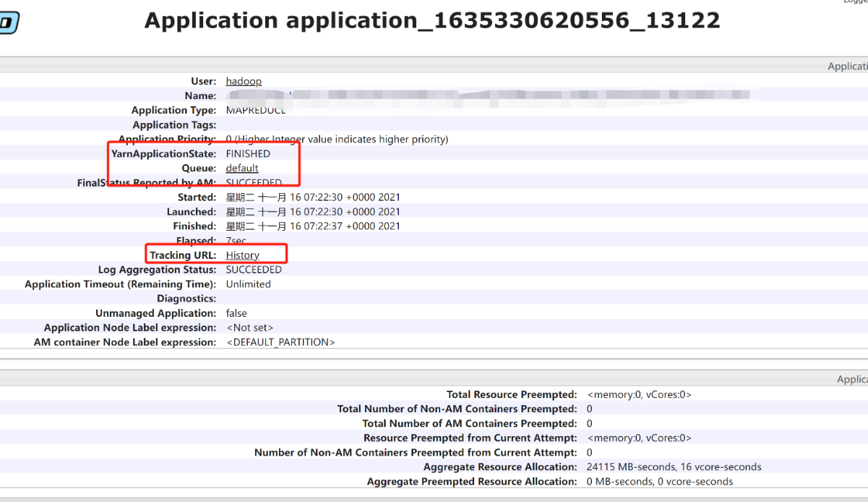This screenshot has height=502, width=868.
Task: Select the Started timestamp ending 07:22:30
Action: click(x=313, y=197)
